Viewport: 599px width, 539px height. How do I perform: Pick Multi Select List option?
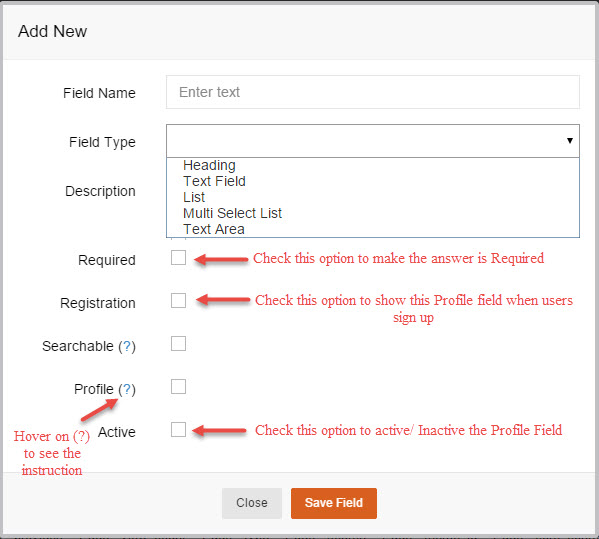232,213
